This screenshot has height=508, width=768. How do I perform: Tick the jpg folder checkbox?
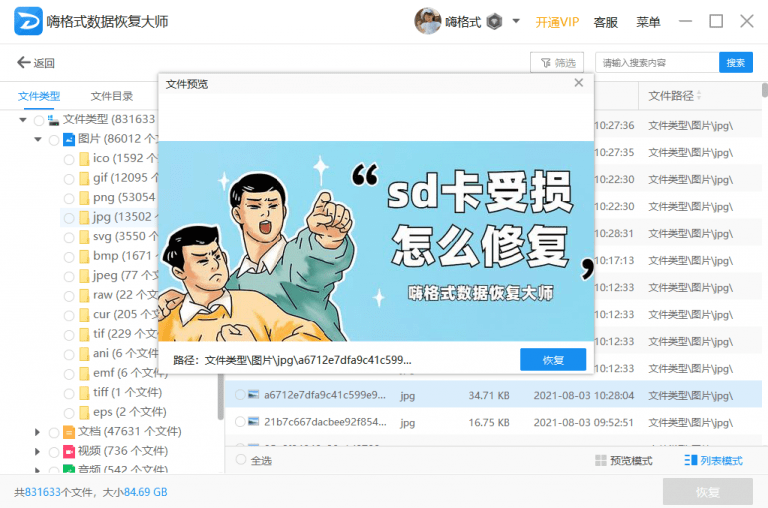point(69,218)
